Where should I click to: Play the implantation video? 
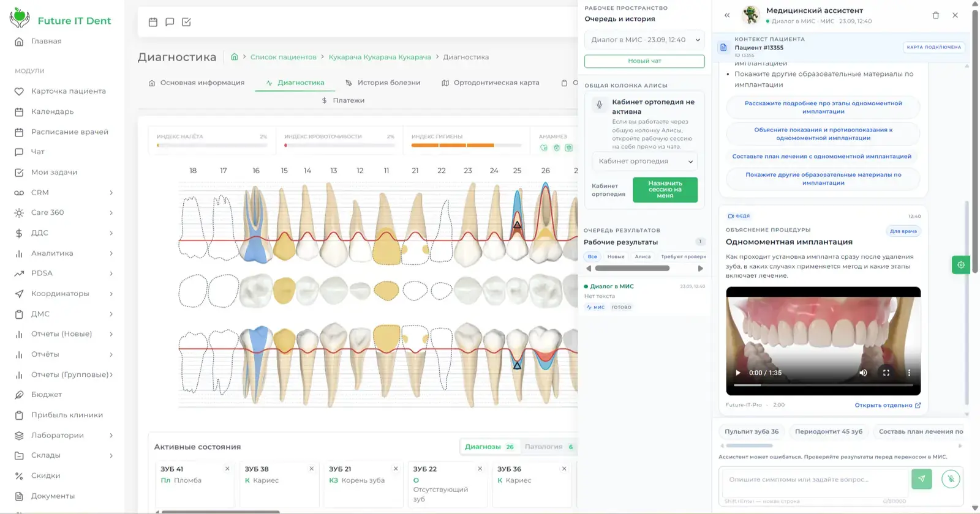(x=738, y=373)
